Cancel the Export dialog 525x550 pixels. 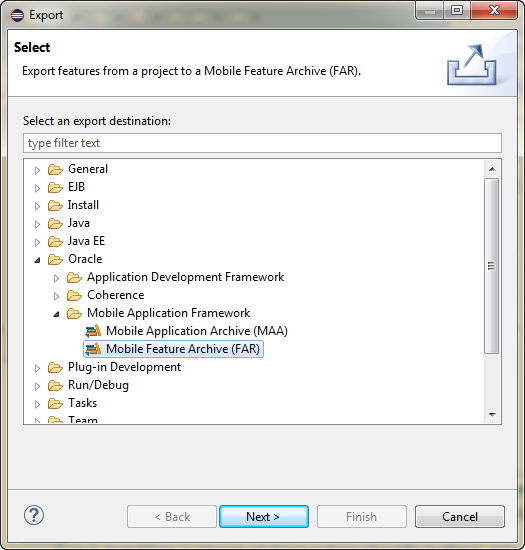click(460, 516)
